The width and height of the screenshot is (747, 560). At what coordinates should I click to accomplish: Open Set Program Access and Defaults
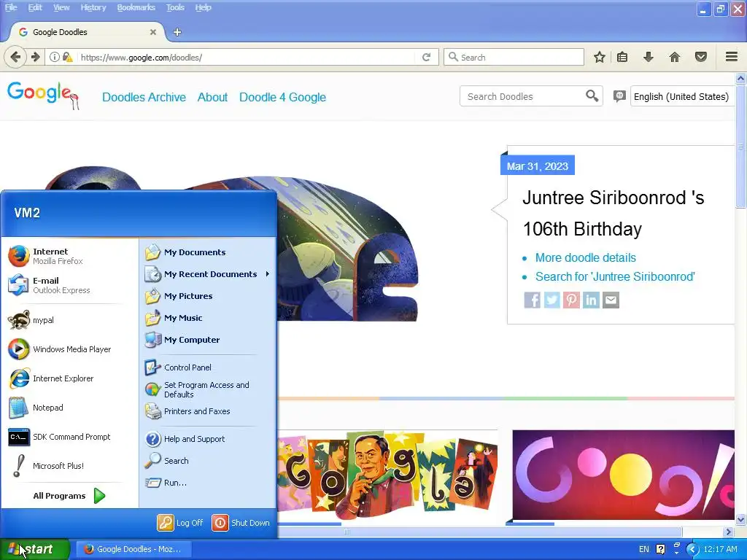208,389
